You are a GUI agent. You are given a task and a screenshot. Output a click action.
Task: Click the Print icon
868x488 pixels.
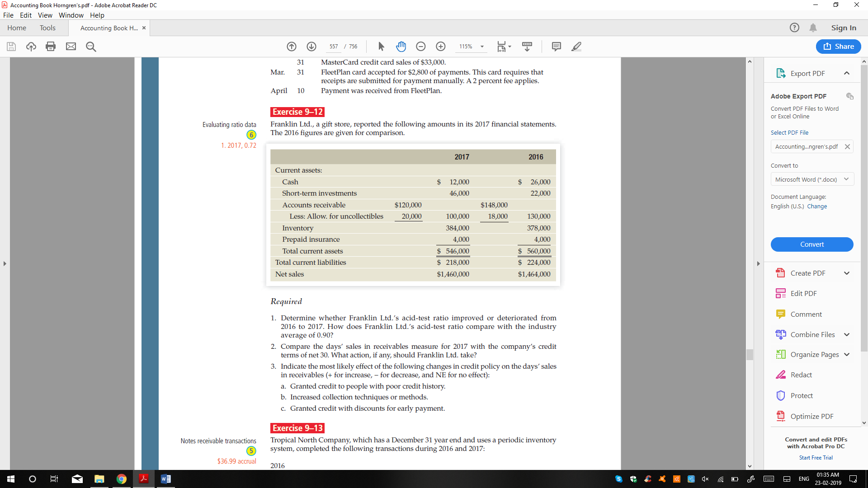51,46
